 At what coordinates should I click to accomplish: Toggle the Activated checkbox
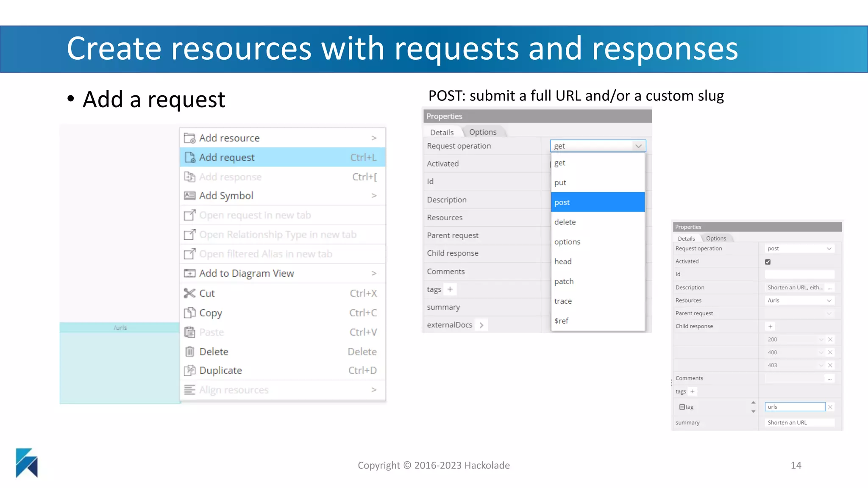click(768, 262)
